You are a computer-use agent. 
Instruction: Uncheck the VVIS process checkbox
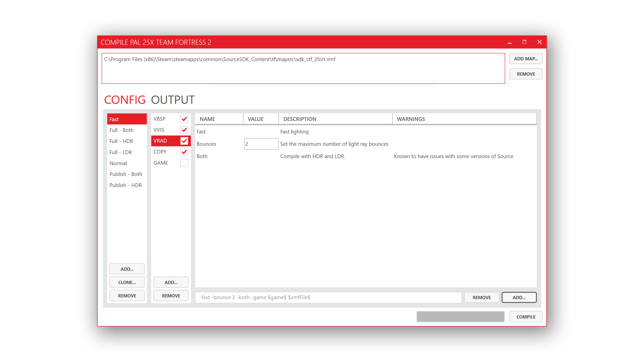tap(184, 130)
